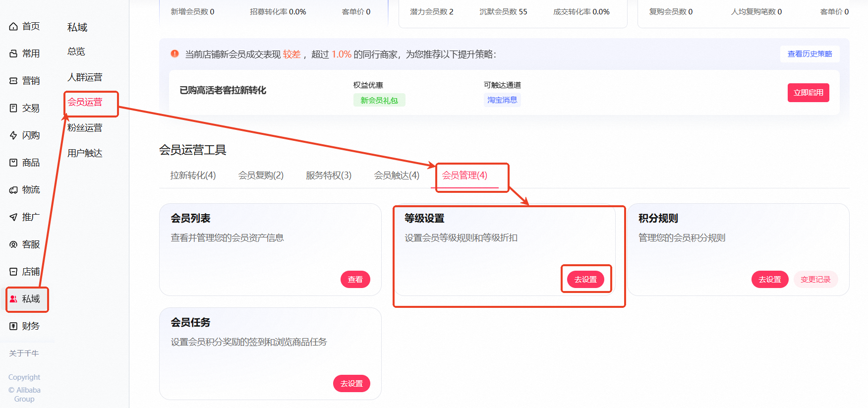The image size is (868, 408).
Task: Click the 闪购 lightning icon
Action: pos(13,135)
